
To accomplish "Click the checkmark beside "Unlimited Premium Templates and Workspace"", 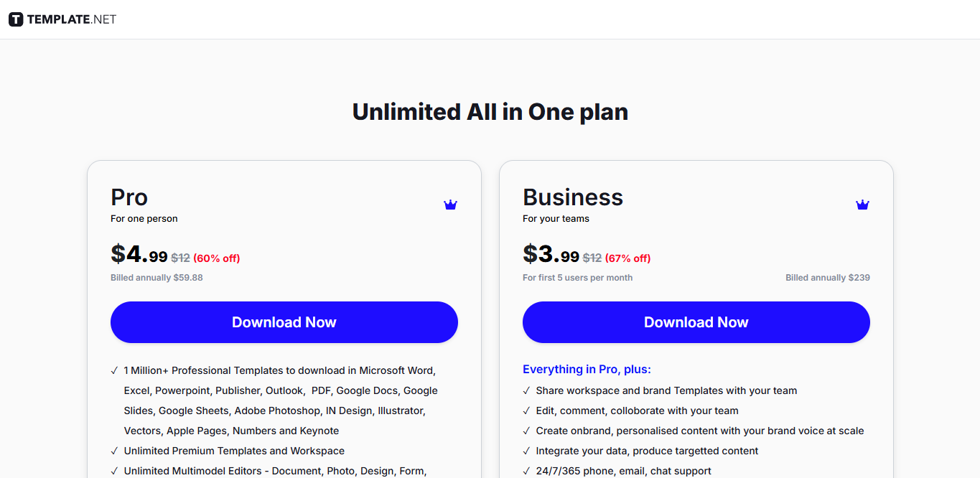I will pos(114,451).
